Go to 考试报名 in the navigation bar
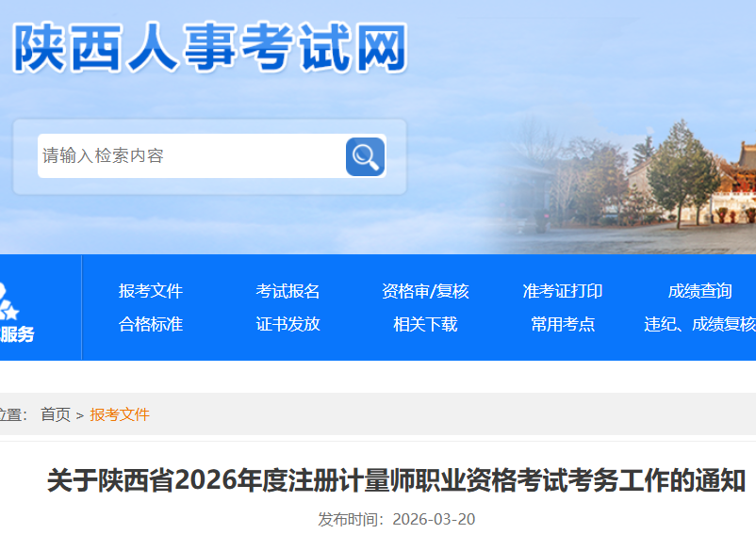This screenshot has height=534, width=756. click(288, 291)
